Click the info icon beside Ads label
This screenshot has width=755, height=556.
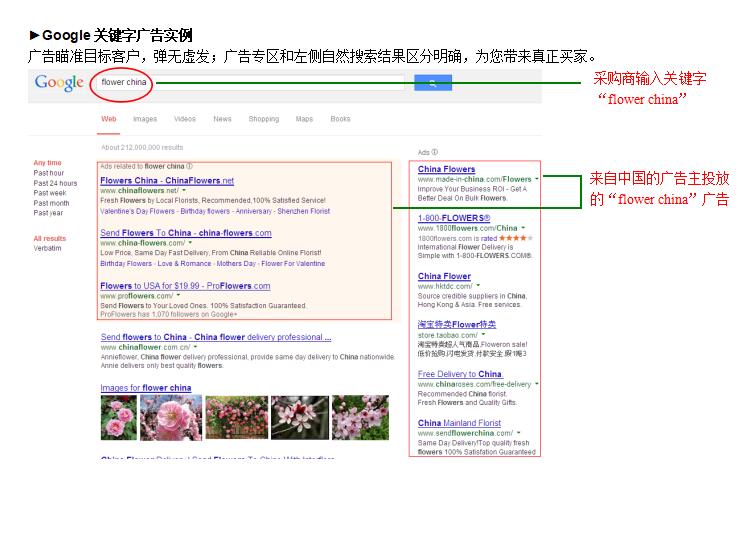435,152
